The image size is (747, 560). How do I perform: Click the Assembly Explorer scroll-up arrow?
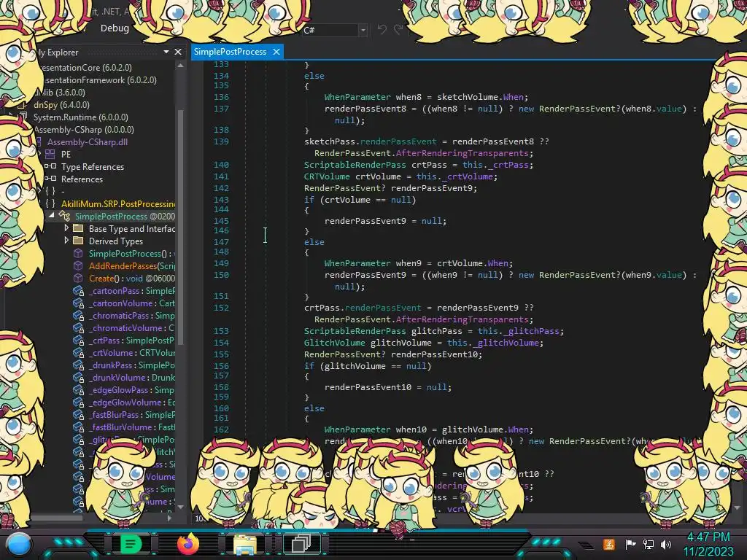coord(181,66)
